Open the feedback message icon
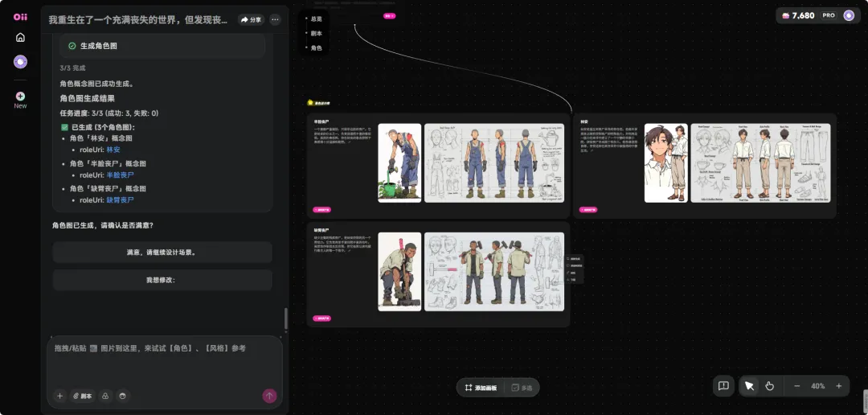 (x=723, y=386)
